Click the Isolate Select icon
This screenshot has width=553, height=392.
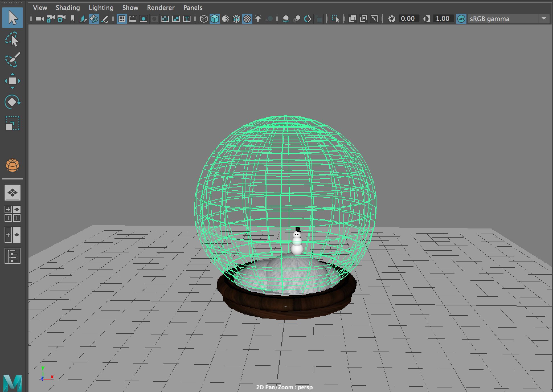335,19
